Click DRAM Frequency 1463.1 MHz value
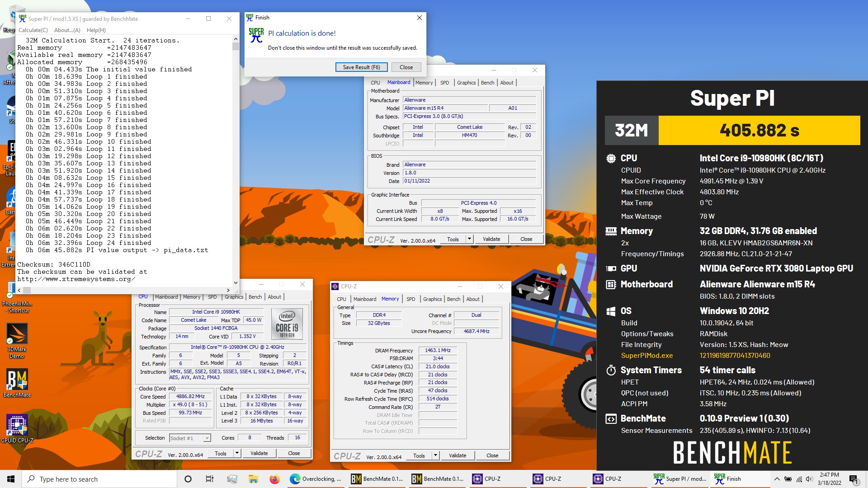 tap(438, 350)
